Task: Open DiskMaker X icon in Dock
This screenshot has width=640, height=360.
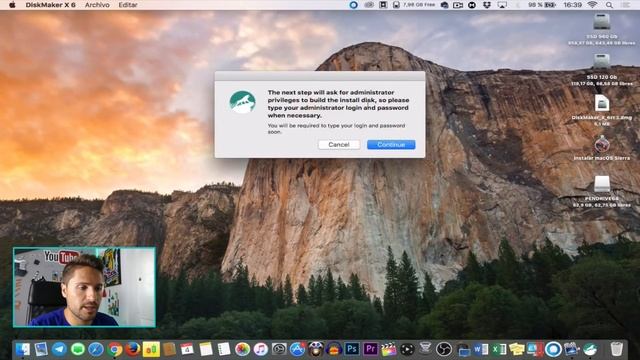Action: pyautogui.click(x=590, y=349)
